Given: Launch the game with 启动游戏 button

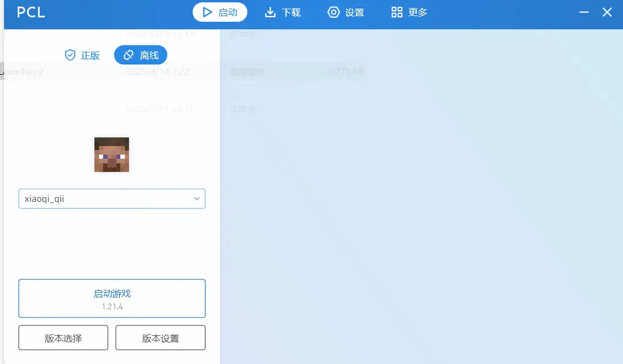Looking at the screenshot, I should pos(112,298).
